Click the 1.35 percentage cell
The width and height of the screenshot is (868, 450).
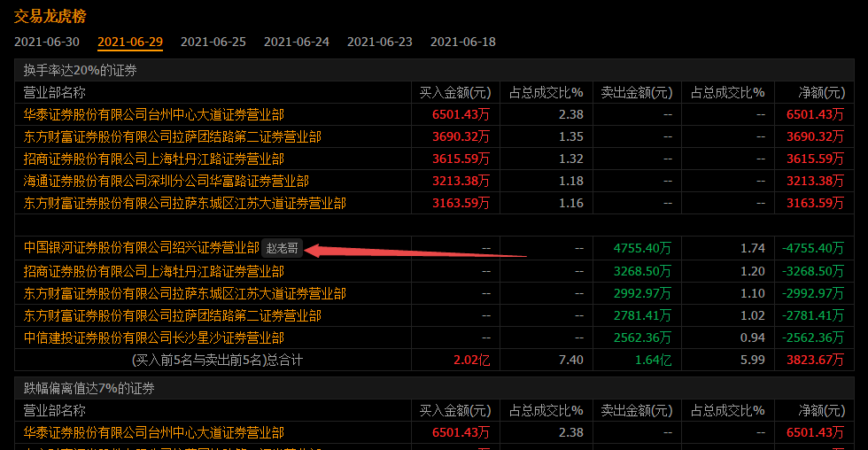pos(571,136)
